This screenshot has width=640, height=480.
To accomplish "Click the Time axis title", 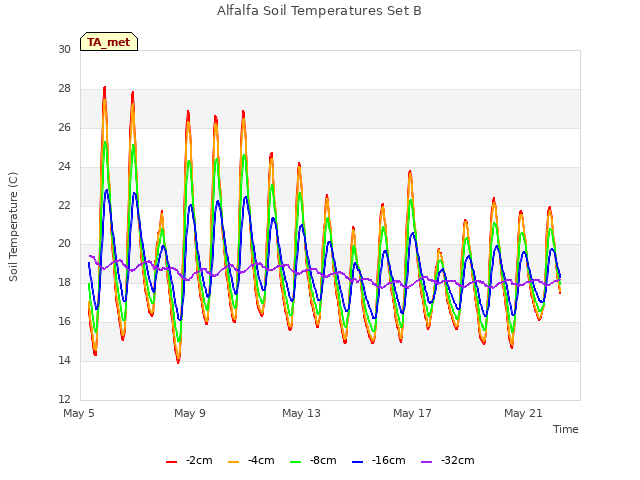I will point(566,429).
